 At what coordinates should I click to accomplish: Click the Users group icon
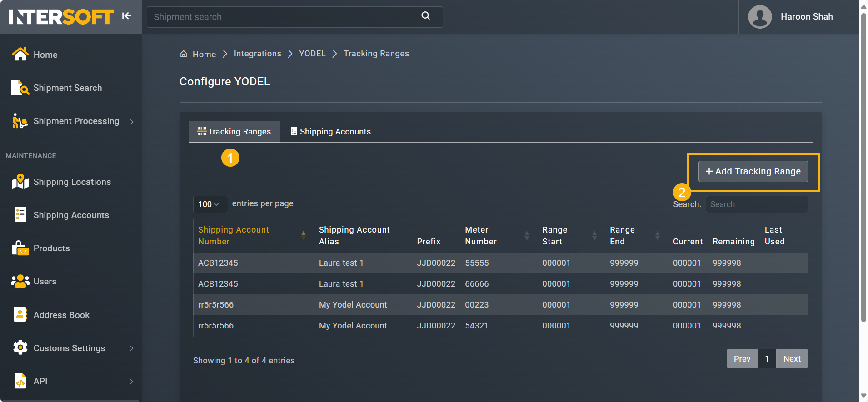20,281
